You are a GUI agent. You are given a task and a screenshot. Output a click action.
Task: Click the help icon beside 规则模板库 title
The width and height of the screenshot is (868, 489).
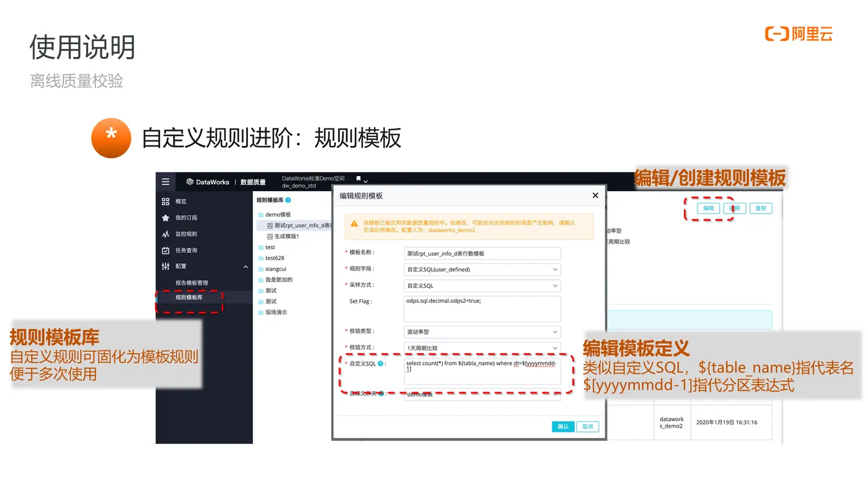[x=288, y=200]
